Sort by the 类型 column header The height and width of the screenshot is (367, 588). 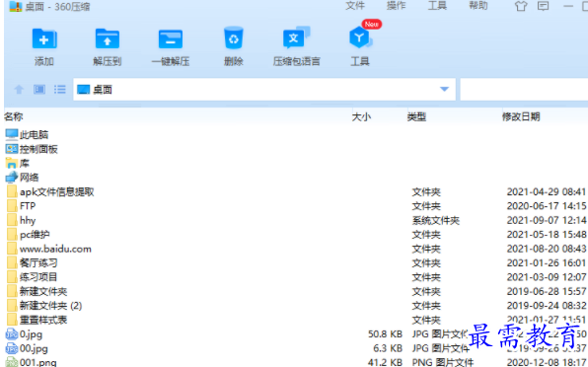pyautogui.click(x=416, y=117)
